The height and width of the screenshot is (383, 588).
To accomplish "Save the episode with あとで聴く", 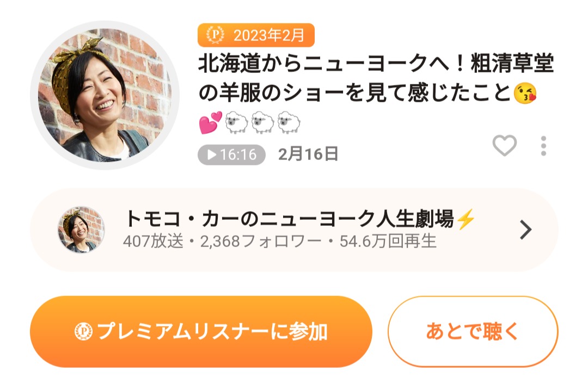I will pyautogui.click(x=473, y=332).
